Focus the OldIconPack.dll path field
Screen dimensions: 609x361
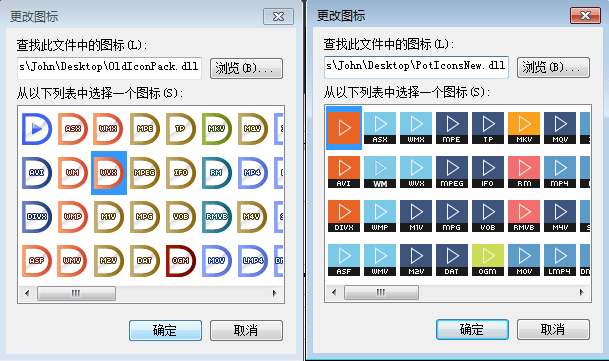[x=109, y=68]
